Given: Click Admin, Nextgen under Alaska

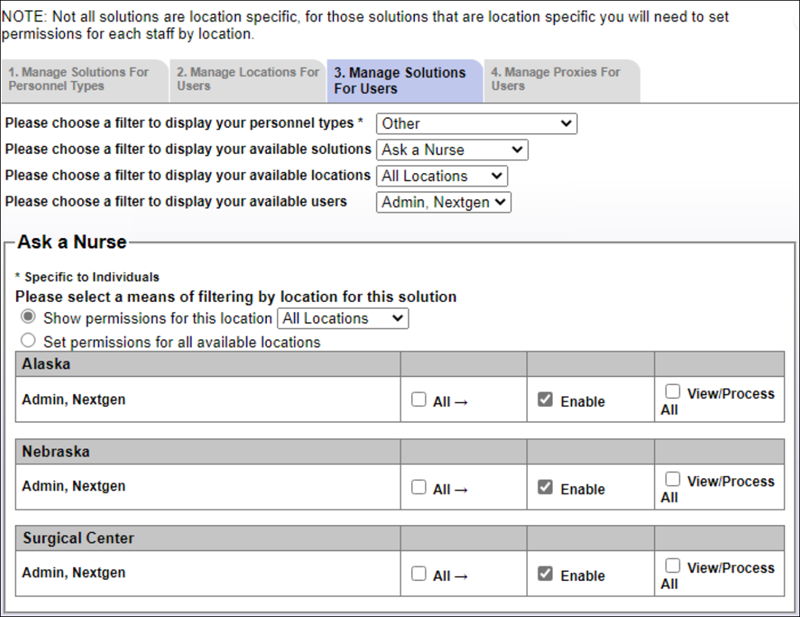Looking at the screenshot, I should [x=73, y=400].
